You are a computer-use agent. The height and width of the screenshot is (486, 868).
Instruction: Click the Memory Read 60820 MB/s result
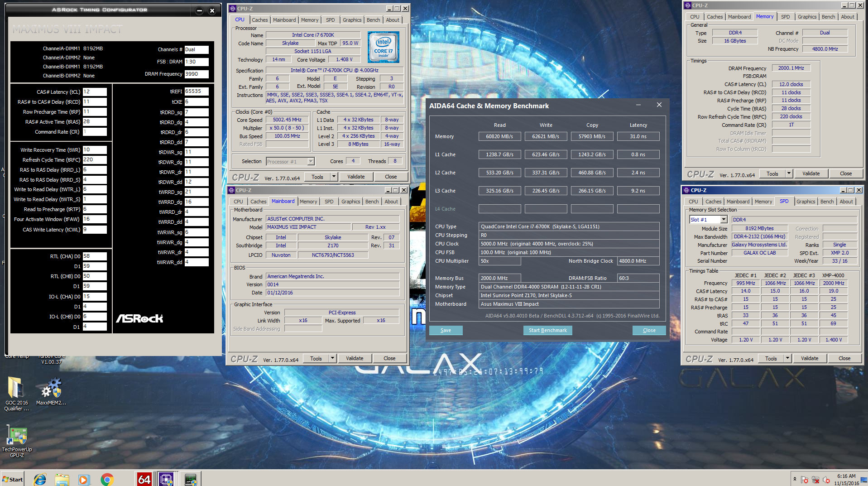click(499, 136)
